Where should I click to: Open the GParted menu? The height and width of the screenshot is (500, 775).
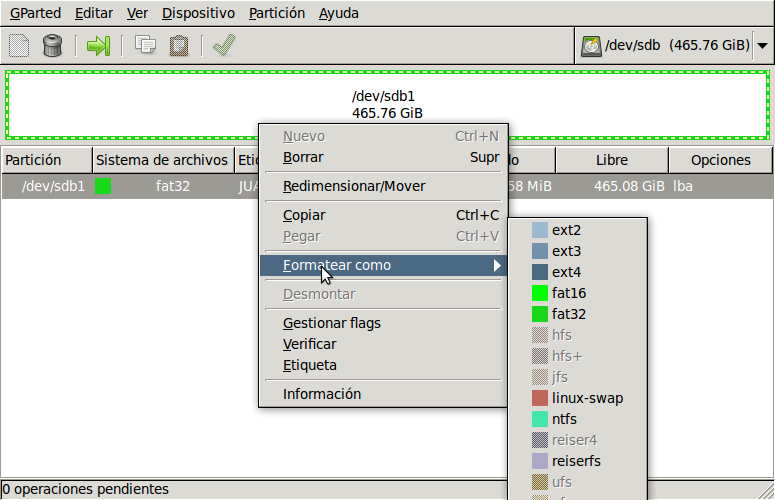[36, 13]
